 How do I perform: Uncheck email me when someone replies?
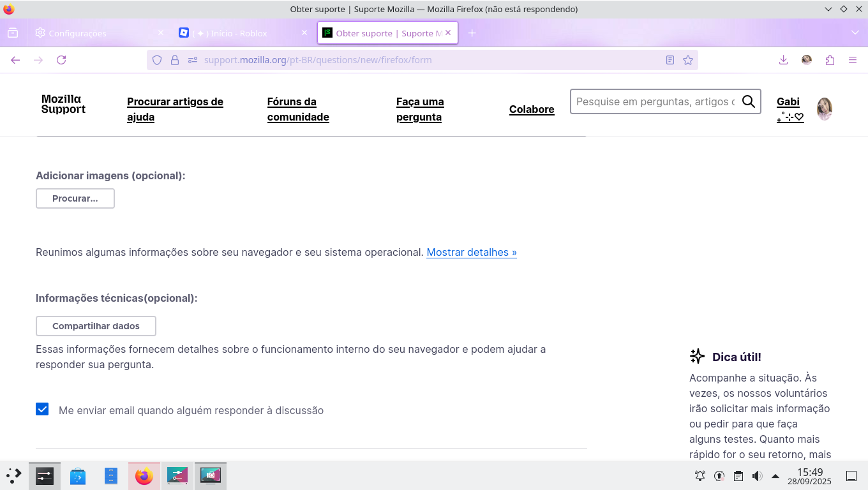tap(42, 409)
